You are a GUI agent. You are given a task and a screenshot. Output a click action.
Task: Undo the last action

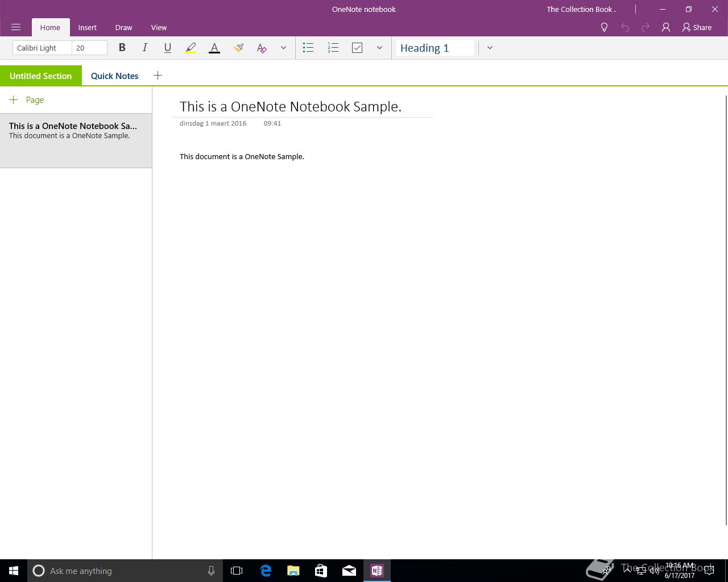click(x=625, y=27)
